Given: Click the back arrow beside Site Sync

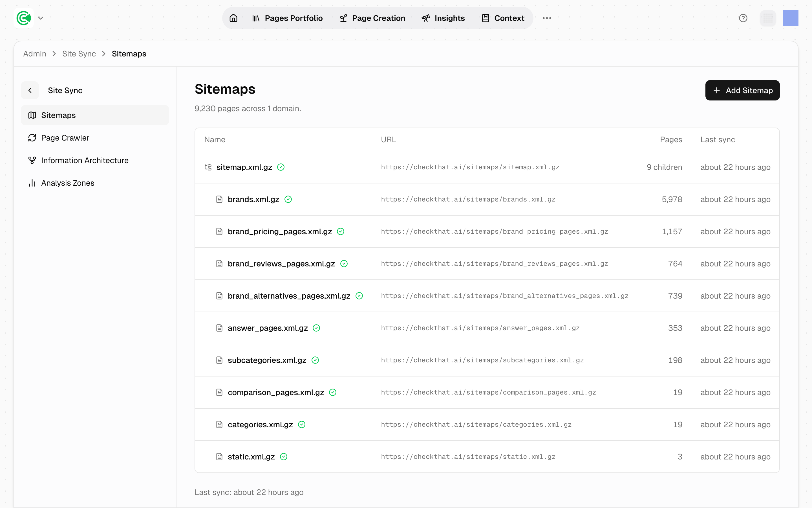Looking at the screenshot, I should tap(30, 90).
